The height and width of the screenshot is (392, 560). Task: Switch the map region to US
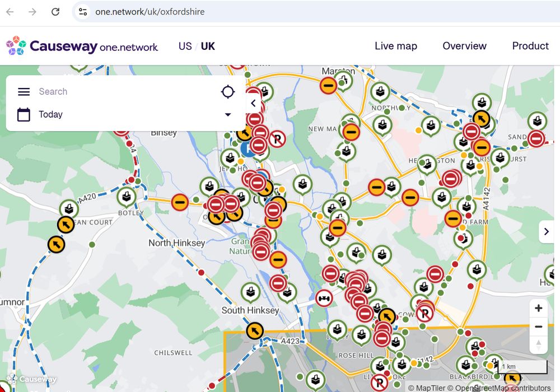coord(185,46)
